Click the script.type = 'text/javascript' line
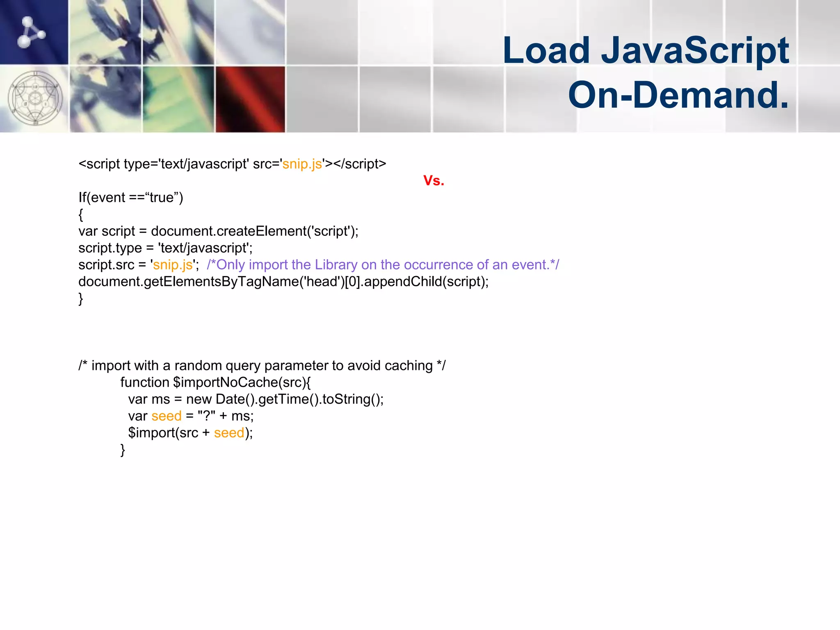The height and width of the screenshot is (630, 840). tap(165, 248)
